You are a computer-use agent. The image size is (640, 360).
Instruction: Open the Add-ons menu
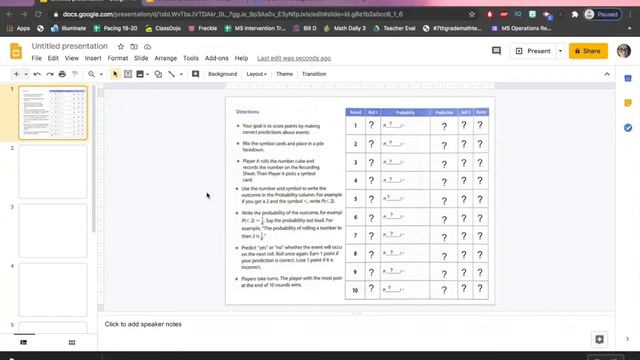[216, 58]
